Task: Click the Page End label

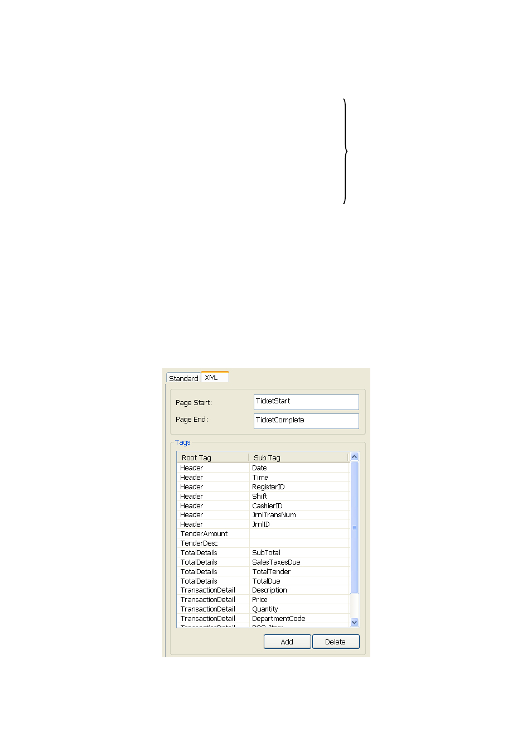Action: click(192, 420)
